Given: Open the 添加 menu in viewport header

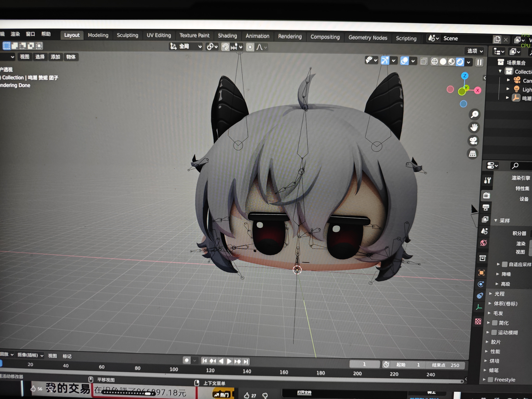Looking at the screenshot, I should pos(55,57).
